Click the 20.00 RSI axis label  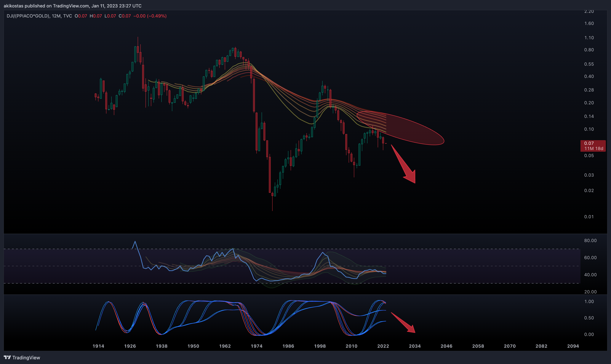pyautogui.click(x=590, y=292)
